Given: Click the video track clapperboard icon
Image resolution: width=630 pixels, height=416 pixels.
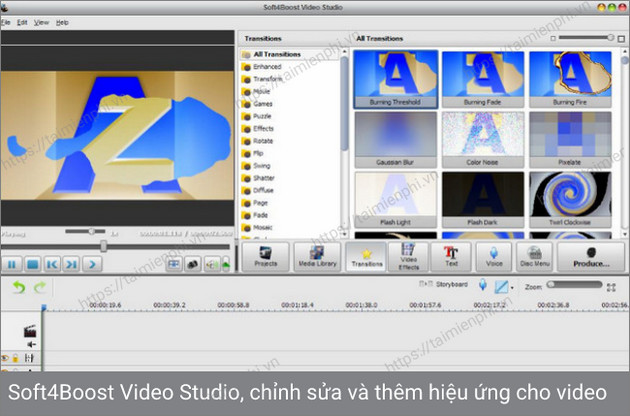Looking at the screenshot, I should pyautogui.click(x=30, y=331).
